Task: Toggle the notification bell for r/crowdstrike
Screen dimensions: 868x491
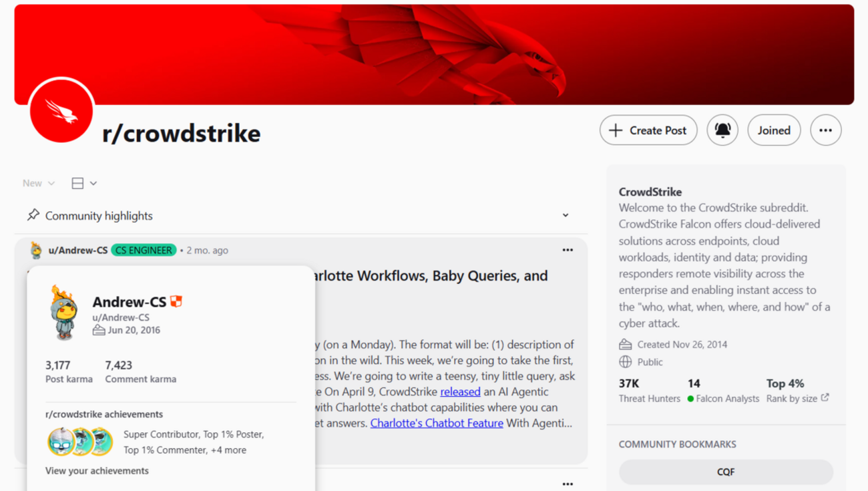Action: [722, 130]
